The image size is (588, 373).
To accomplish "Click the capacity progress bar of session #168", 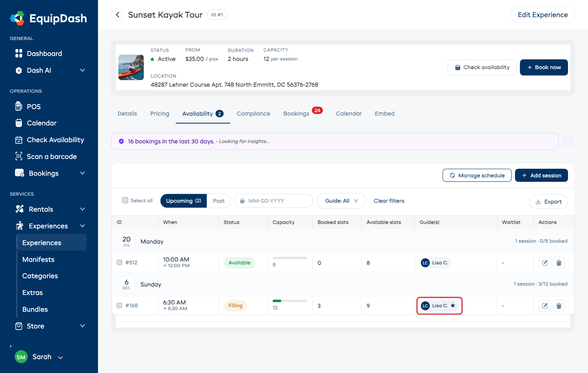I will tap(290, 301).
